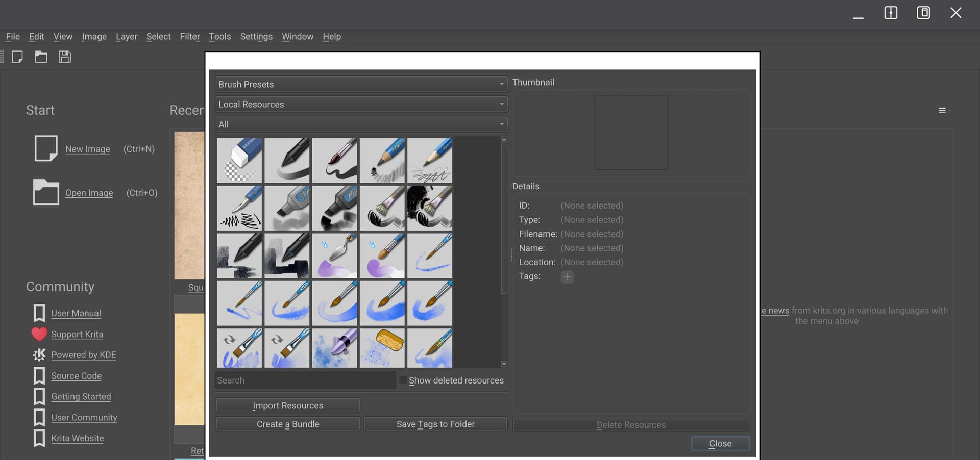Open the news panel hamburger menu
Screen dimensions: 980x460
(x=942, y=111)
